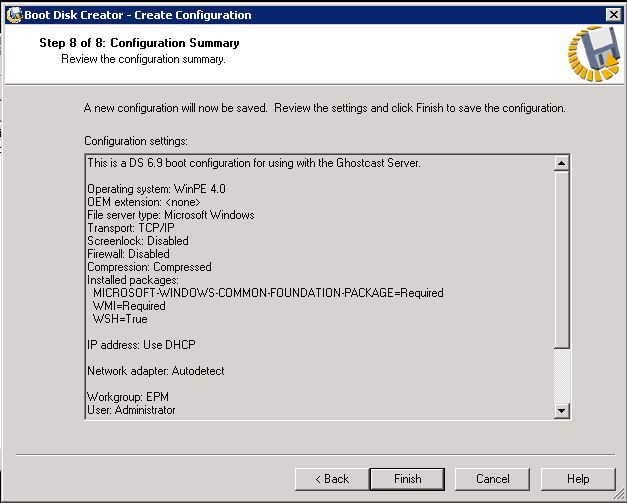Click 'File server type: Microsoft Windows' line
The width and height of the screenshot is (627, 503).
tap(171, 215)
